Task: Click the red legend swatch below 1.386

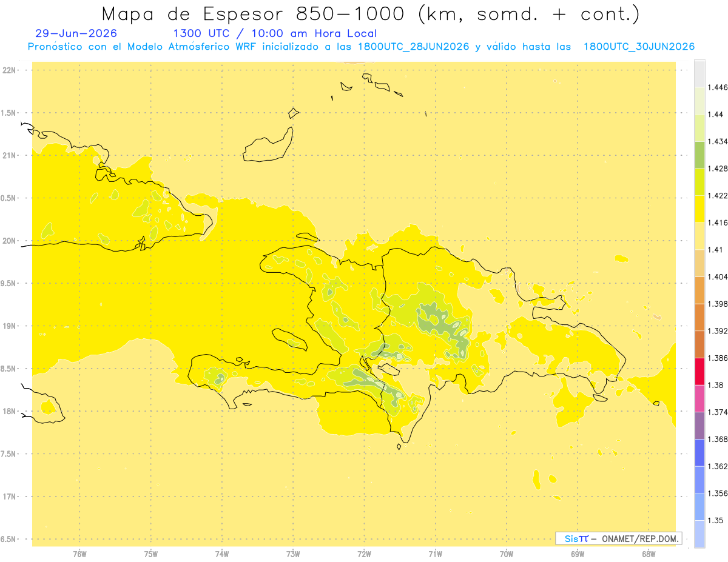Action: [699, 371]
